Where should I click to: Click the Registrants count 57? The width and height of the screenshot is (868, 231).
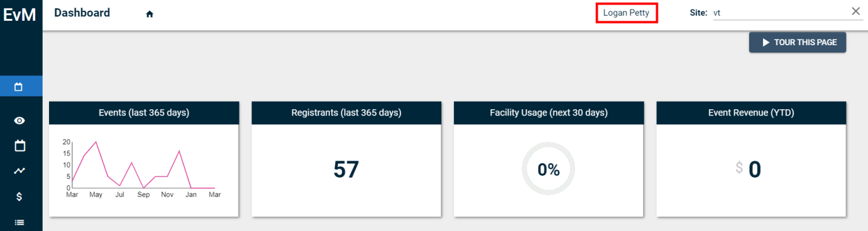346,169
